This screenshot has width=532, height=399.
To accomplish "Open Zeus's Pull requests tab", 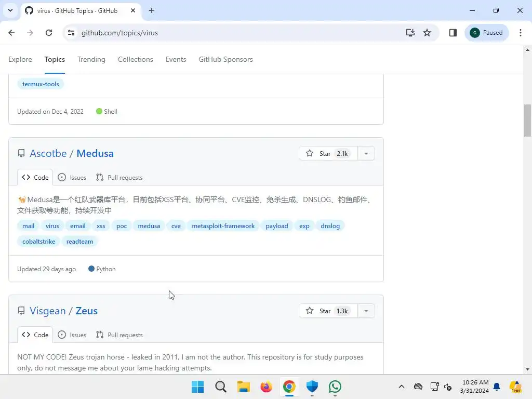I will tap(119, 335).
